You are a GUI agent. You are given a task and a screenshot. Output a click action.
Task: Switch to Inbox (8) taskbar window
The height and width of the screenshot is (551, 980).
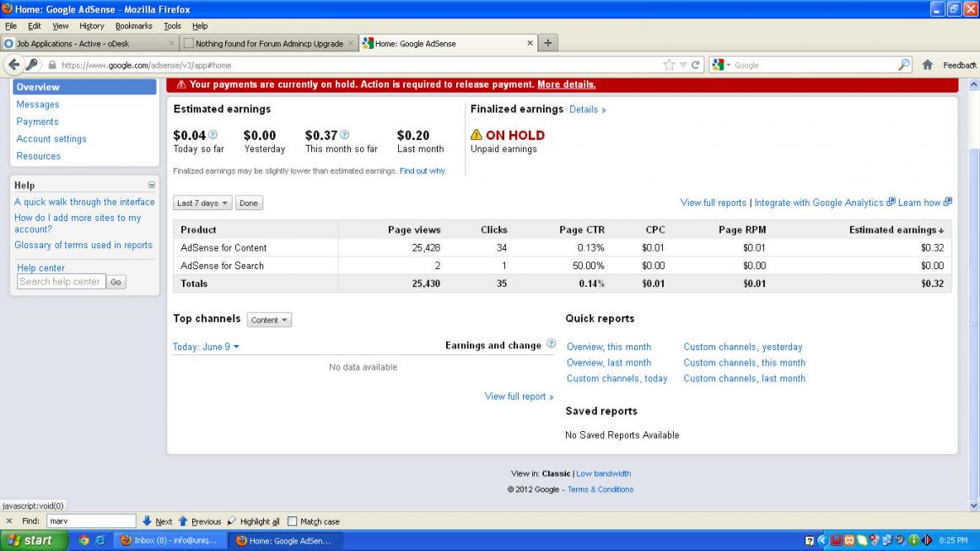(x=170, y=540)
